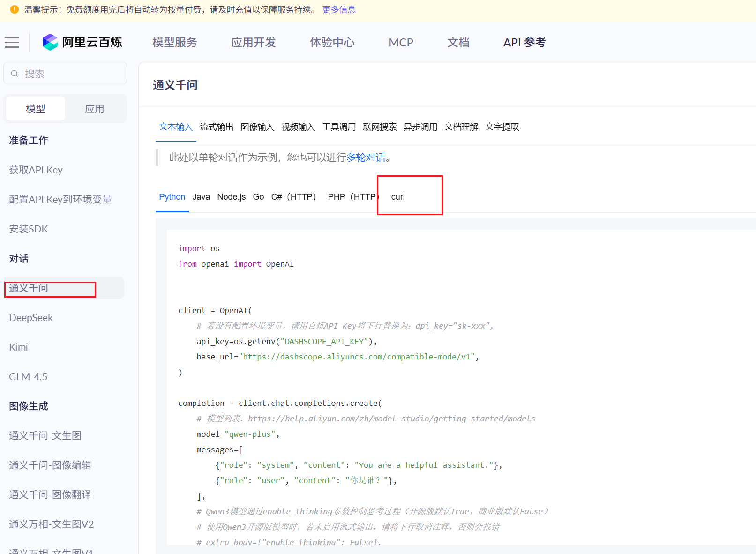Open 通义千问-图像翻译 sidebar entry
756x554 pixels.
coord(50,494)
